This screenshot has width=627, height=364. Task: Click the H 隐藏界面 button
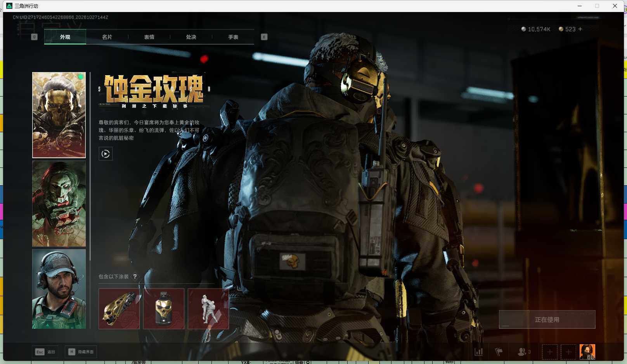click(x=81, y=352)
